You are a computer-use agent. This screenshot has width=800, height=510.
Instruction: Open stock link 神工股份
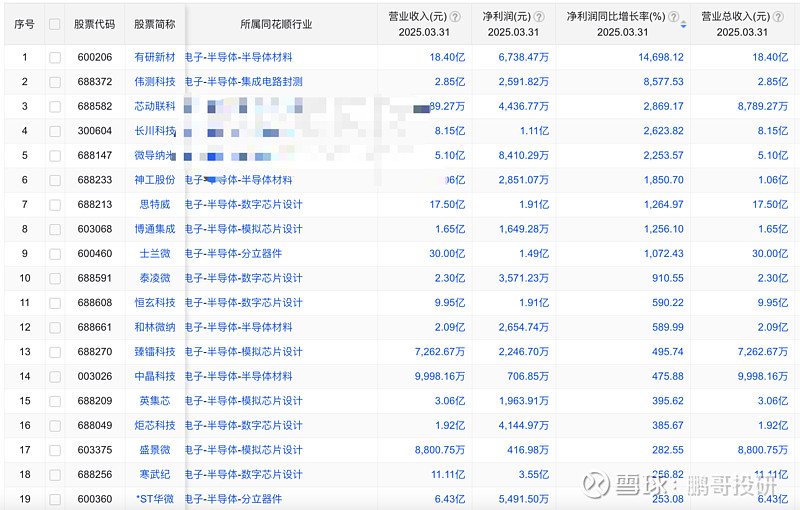pyautogui.click(x=155, y=180)
